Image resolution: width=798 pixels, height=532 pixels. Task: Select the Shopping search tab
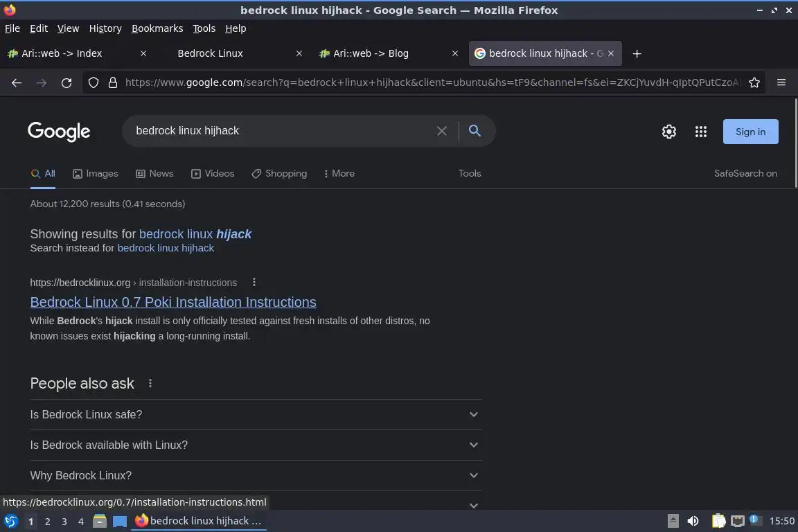coord(279,174)
